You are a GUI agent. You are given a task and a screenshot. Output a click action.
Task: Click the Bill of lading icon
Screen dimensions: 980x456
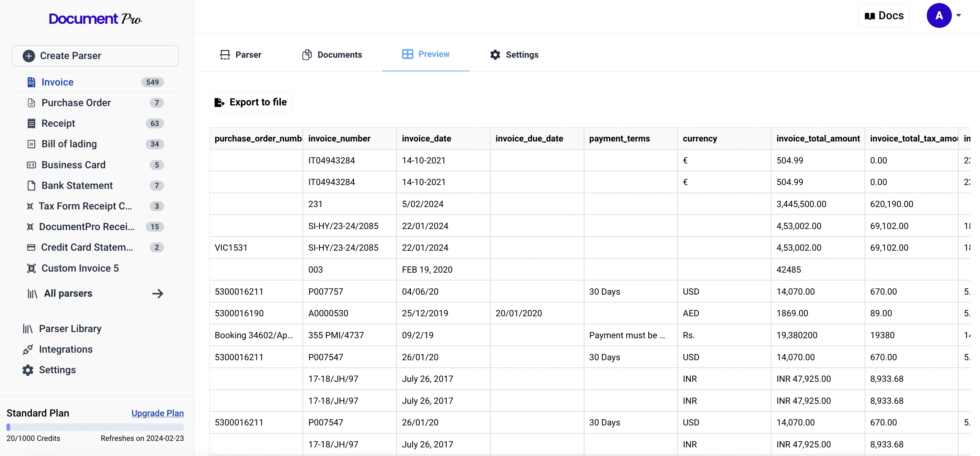click(x=31, y=144)
